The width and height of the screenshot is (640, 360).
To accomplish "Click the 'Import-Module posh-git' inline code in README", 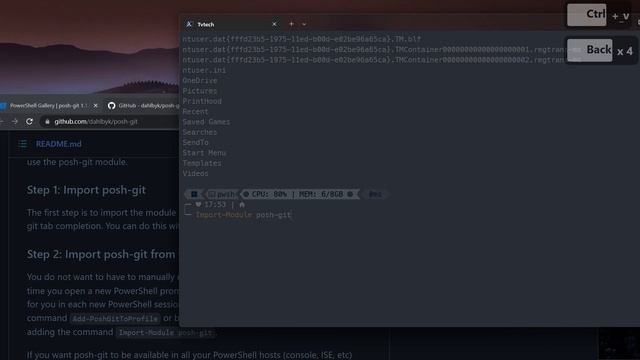I will [165, 333].
